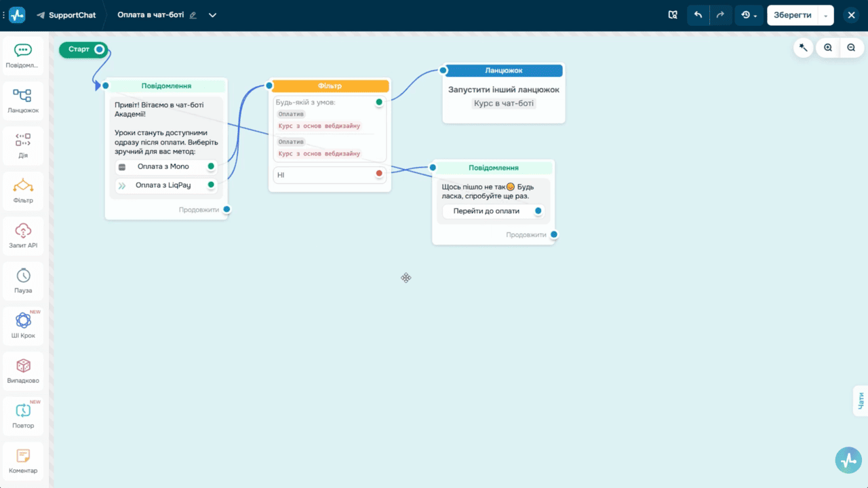Add a Повідомлення block from sidebar
This screenshot has height=488, width=868.
click(x=23, y=56)
